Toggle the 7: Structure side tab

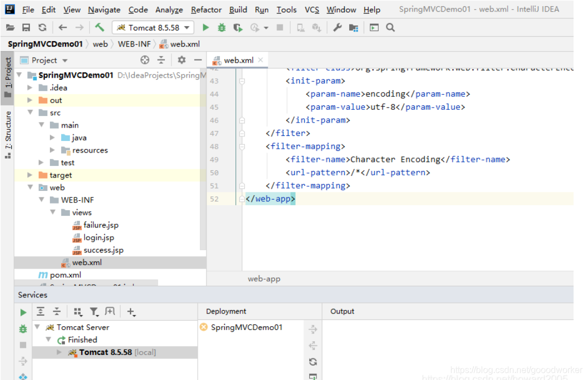[x=8, y=134]
